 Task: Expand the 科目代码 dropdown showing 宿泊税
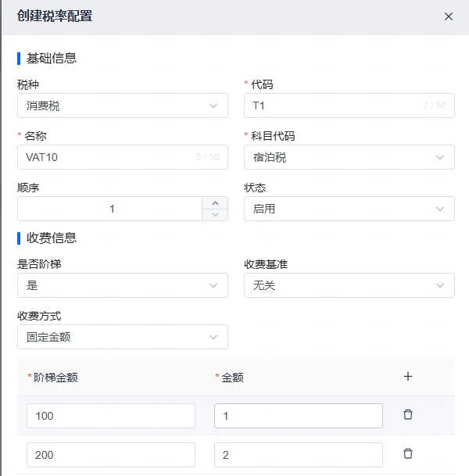pos(349,157)
